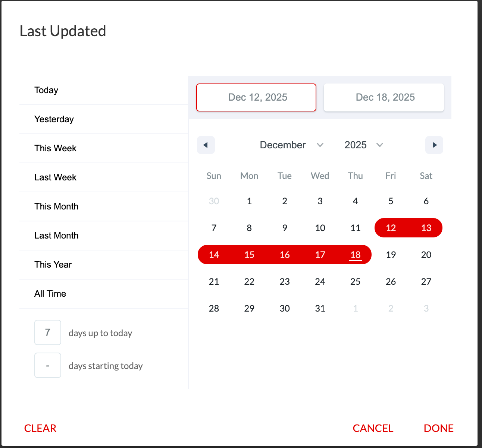Viewport: 482px width, 448px height.
Task: Pick December 1 on the calendar
Action: pos(249,201)
